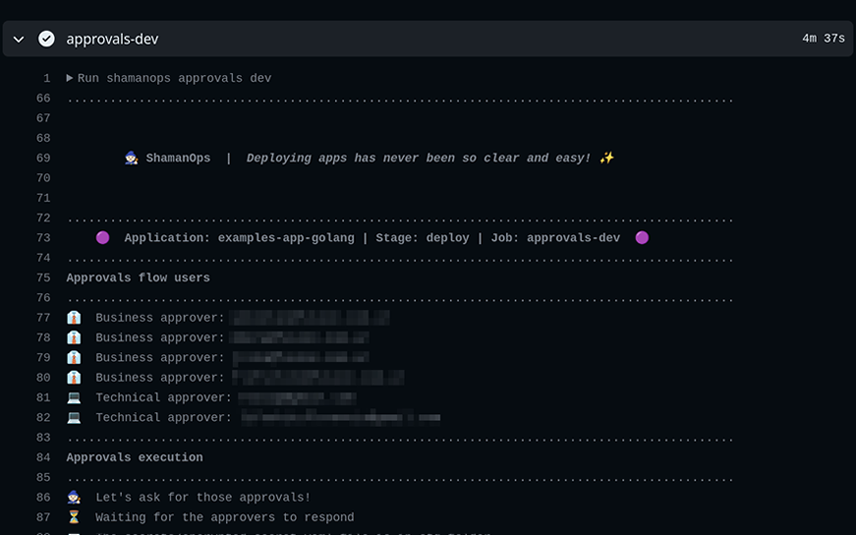Click log line number 84
The image size is (856, 535).
43,457
